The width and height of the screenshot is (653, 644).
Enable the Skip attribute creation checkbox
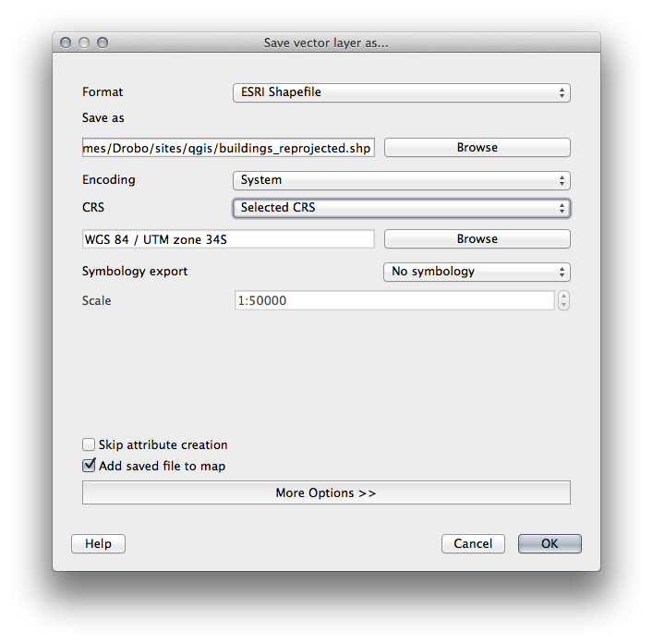90,444
